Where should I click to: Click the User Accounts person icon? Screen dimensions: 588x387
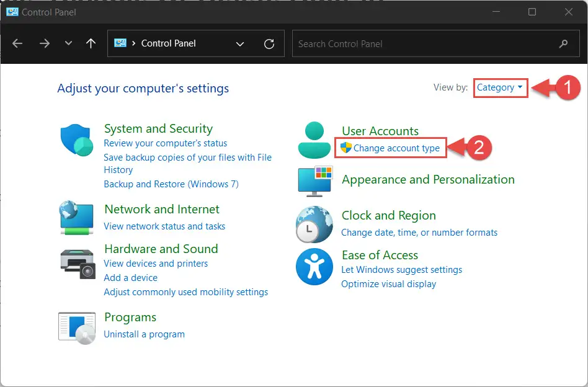[314, 140]
